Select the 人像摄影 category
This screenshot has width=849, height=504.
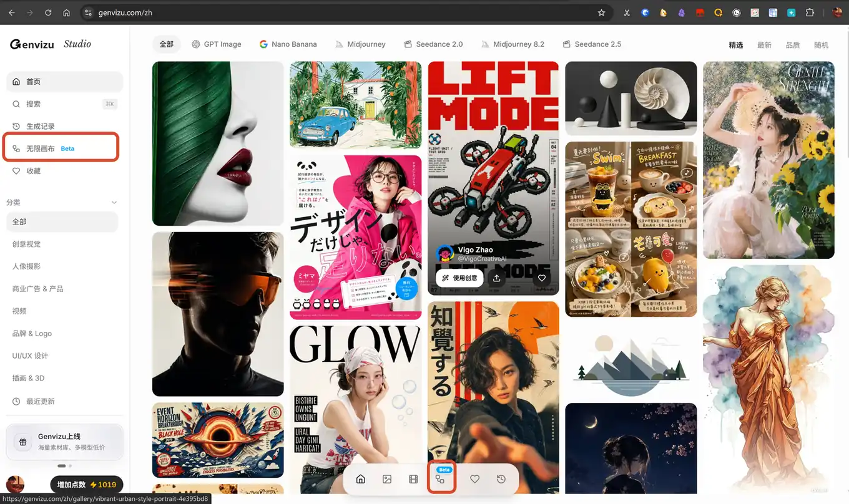62,266
